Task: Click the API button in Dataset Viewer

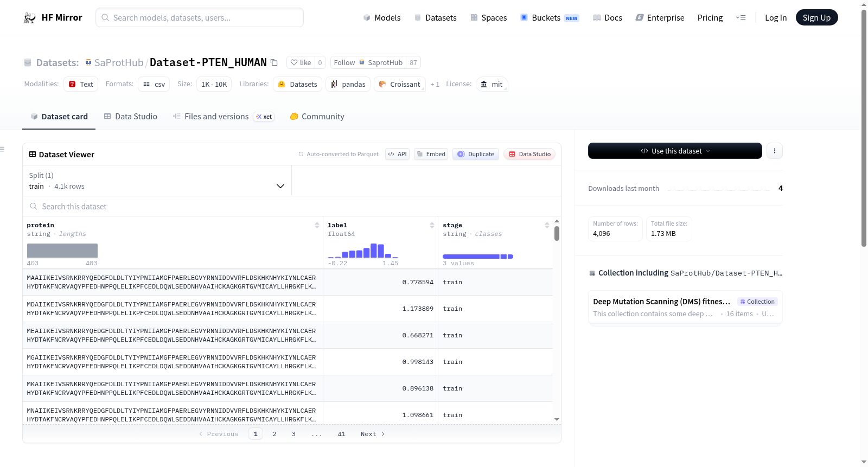Action: click(397, 155)
